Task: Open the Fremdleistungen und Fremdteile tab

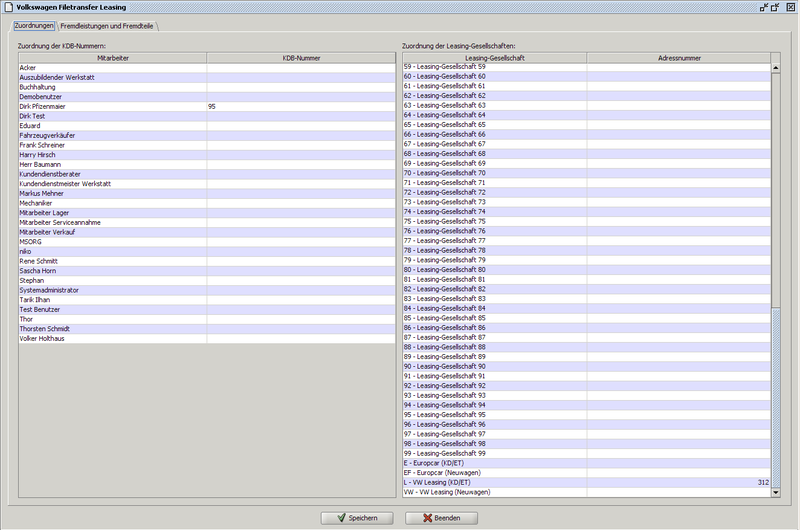Action: [x=107, y=26]
